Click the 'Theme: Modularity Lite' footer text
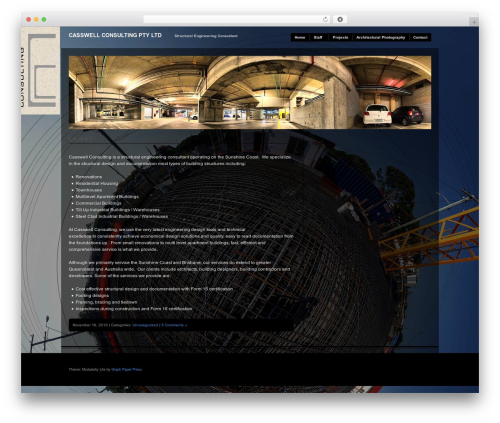500x423 pixels. click(x=87, y=369)
